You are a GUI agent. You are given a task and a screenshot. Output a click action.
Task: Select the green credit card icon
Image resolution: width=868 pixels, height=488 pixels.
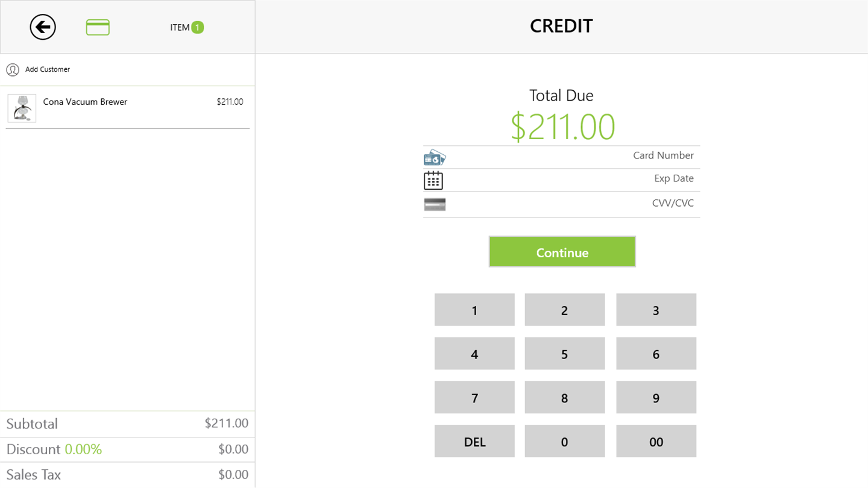tap(98, 27)
